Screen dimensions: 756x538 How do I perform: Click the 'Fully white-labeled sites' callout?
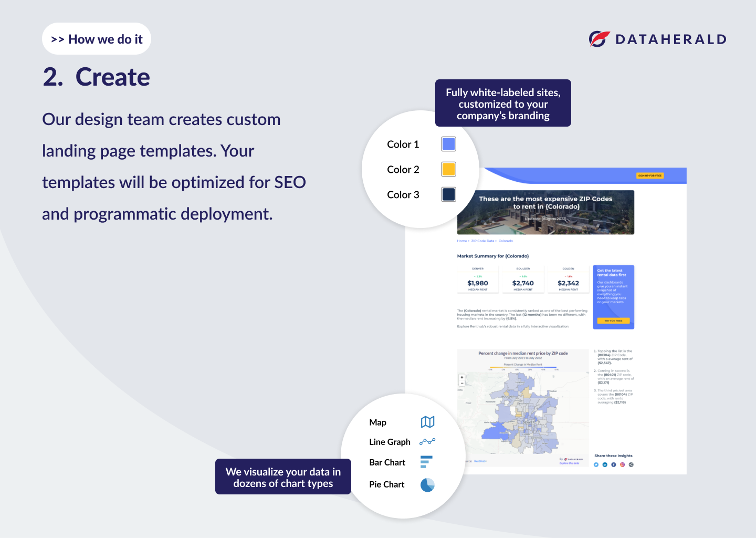point(503,103)
